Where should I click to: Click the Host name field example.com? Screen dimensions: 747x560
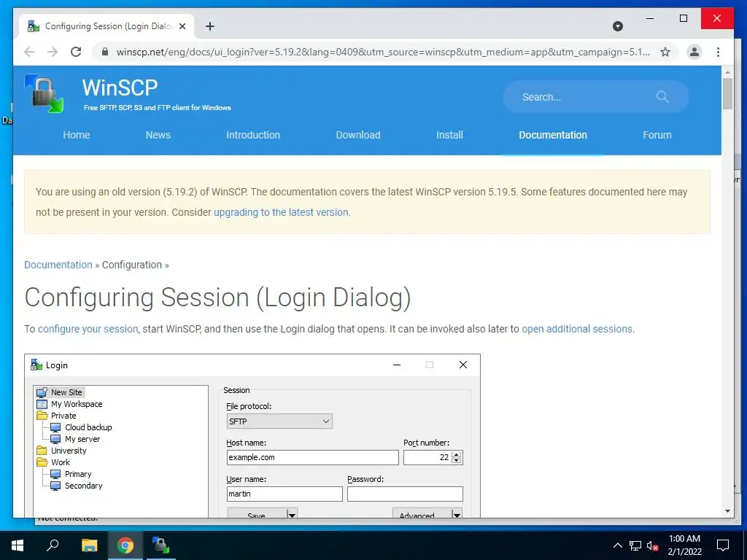pos(312,458)
